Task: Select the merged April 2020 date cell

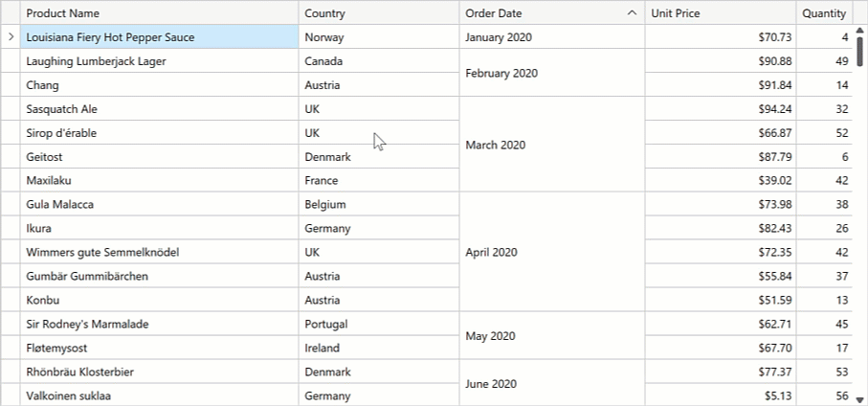Action: coord(552,253)
